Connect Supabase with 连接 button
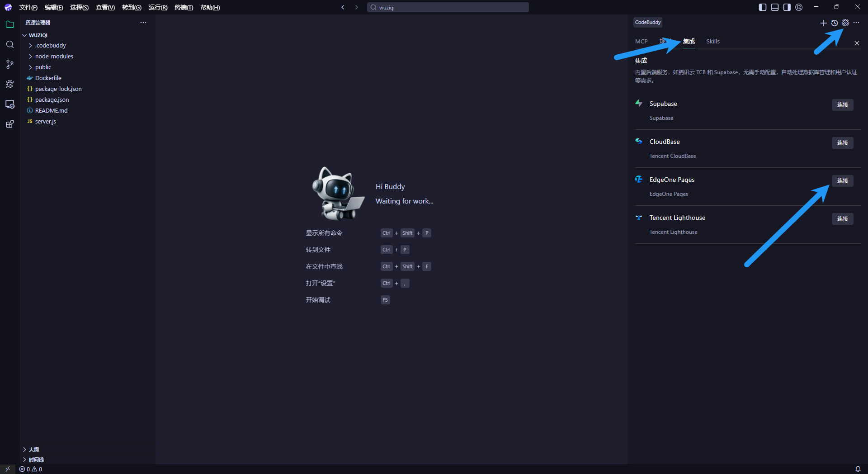The height and width of the screenshot is (474, 868). [842, 104]
